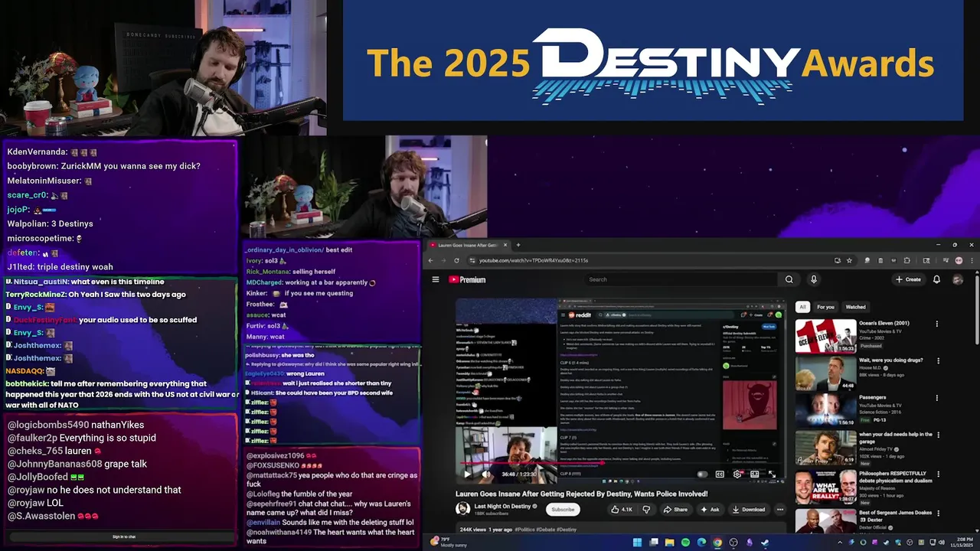This screenshot has height=551, width=980.
Task: Mute the video with the speaker icon
Action: [486, 474]
